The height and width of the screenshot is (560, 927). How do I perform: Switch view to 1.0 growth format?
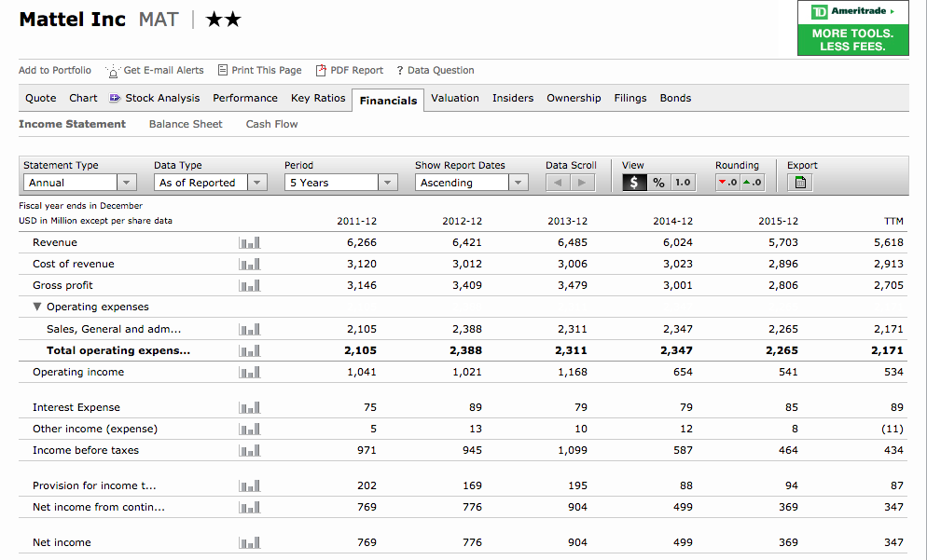[684, 183]
